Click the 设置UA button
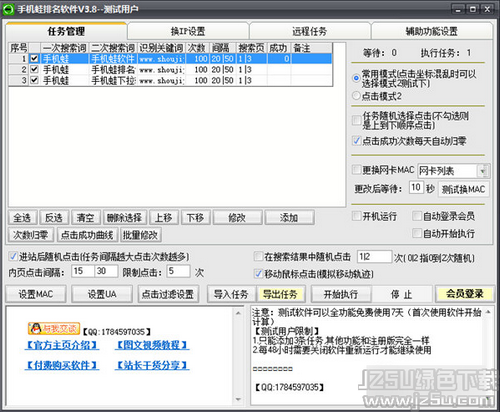The height and width of the screenshot is (412, 500). tap(102, 294)
